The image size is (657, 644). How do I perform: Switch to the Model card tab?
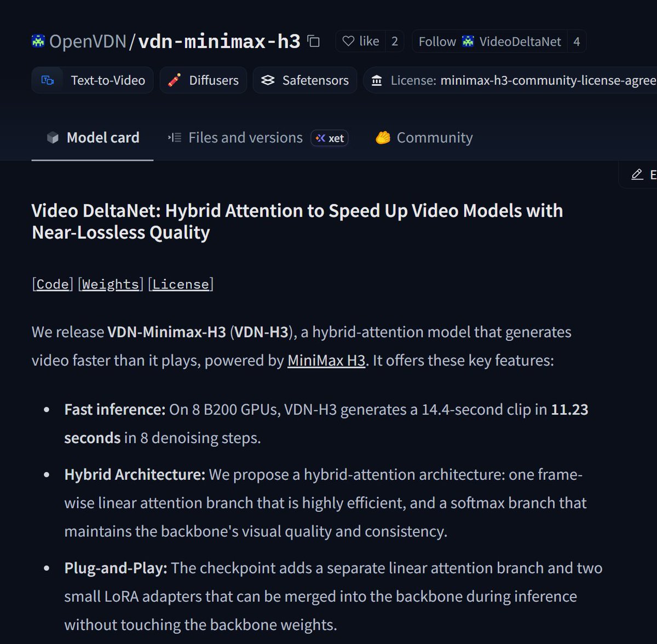(x=93, y=138)
